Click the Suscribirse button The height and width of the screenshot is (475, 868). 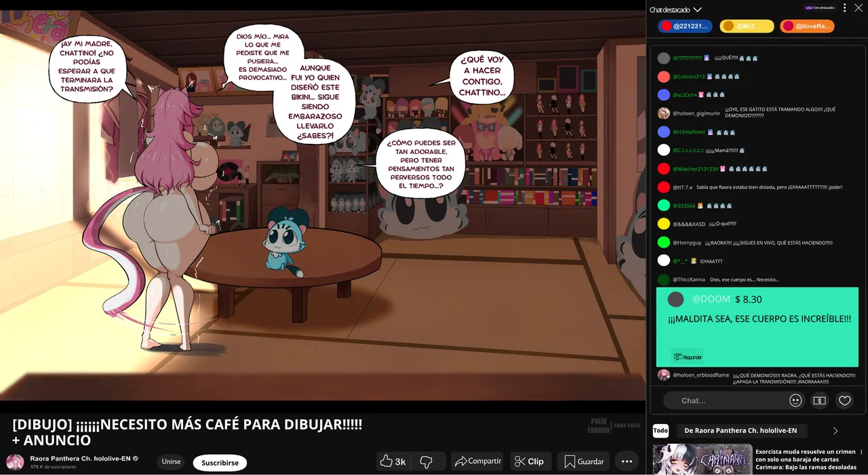[x=220, y=462]
